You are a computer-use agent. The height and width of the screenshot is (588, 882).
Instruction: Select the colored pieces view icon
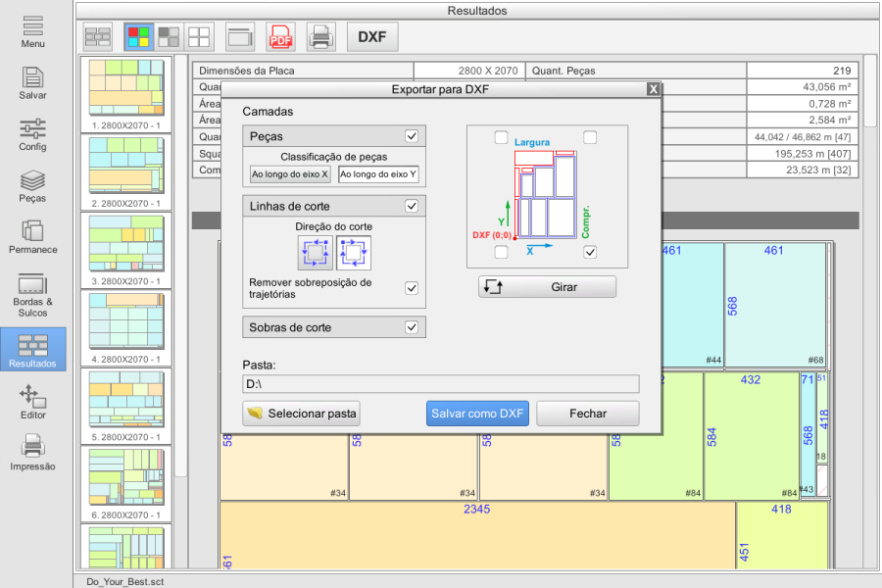click(x=138, y=37)
